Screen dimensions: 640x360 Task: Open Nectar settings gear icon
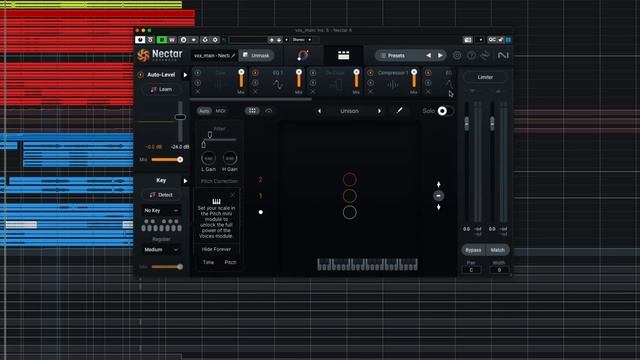coord(457,56)
